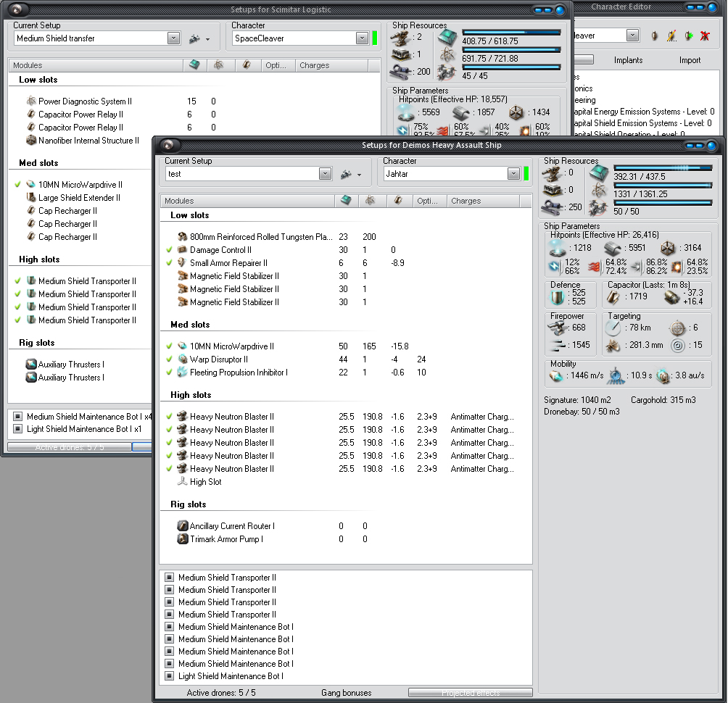Click Capital Energy Emission Systems skill in Character Editor

point(645,112)
